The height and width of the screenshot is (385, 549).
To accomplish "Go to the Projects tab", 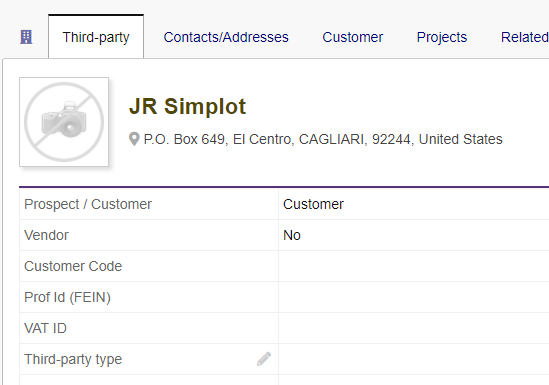I will [x=442, y=37].
